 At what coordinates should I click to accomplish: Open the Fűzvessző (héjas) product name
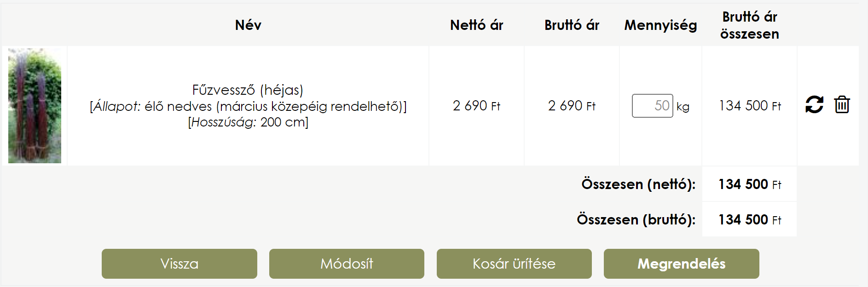point(248,90)
